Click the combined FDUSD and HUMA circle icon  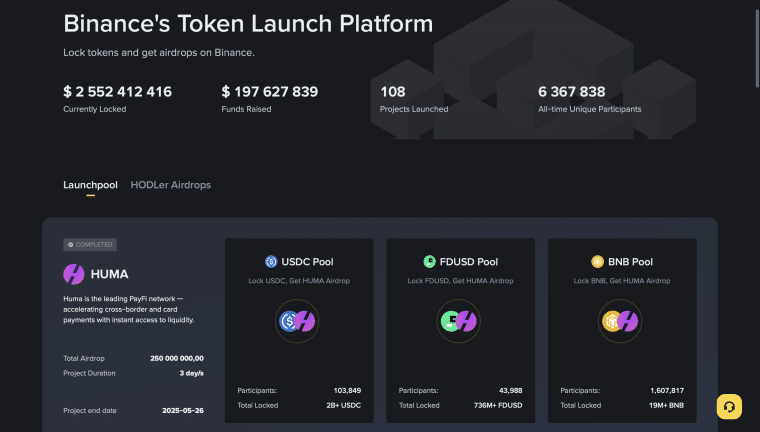pos(459,321)
